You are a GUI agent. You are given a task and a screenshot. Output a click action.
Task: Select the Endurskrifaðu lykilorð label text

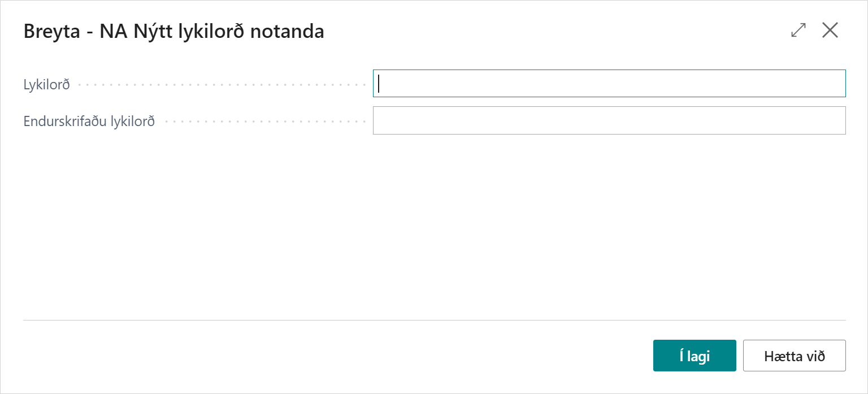pos(89,121)
